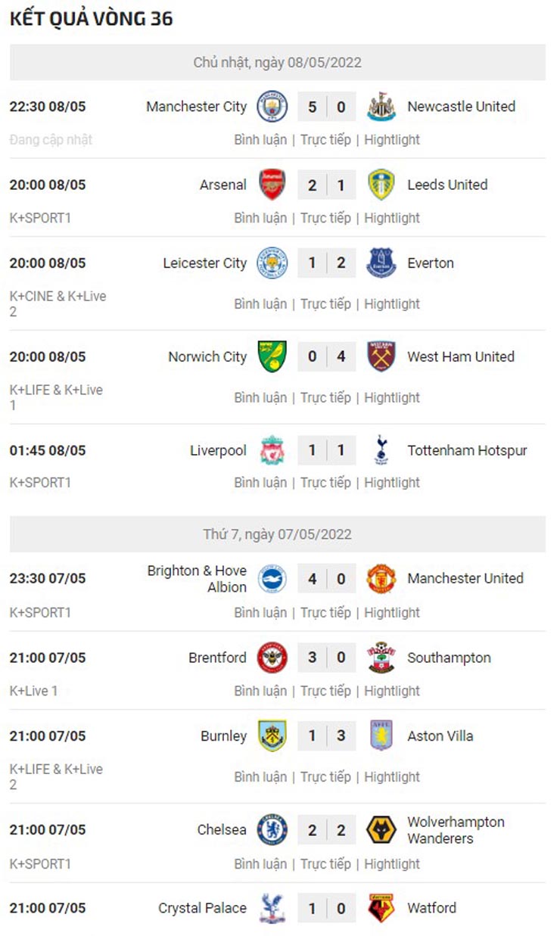This screenshot has height=936, width=560.
Task: Click the West Ham United crest
Action: 381,356
